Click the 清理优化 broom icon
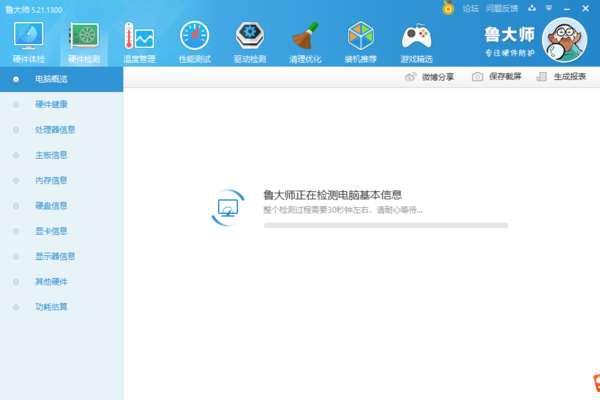 tap(305, 40)
